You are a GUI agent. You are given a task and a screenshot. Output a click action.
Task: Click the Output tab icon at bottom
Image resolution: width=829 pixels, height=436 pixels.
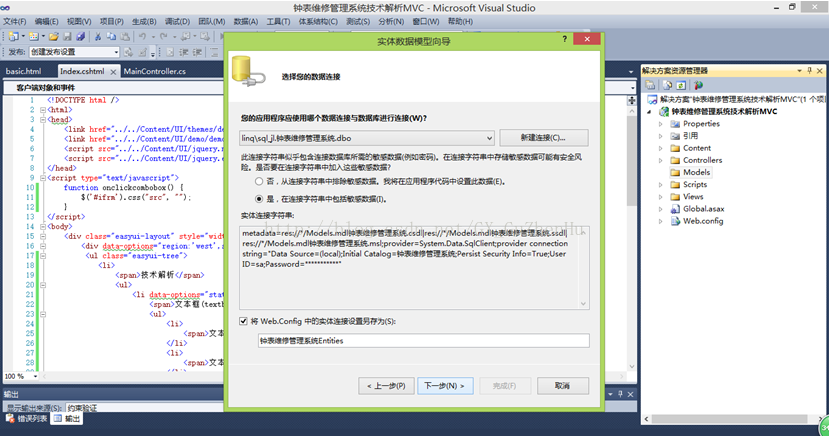point(58,419)
